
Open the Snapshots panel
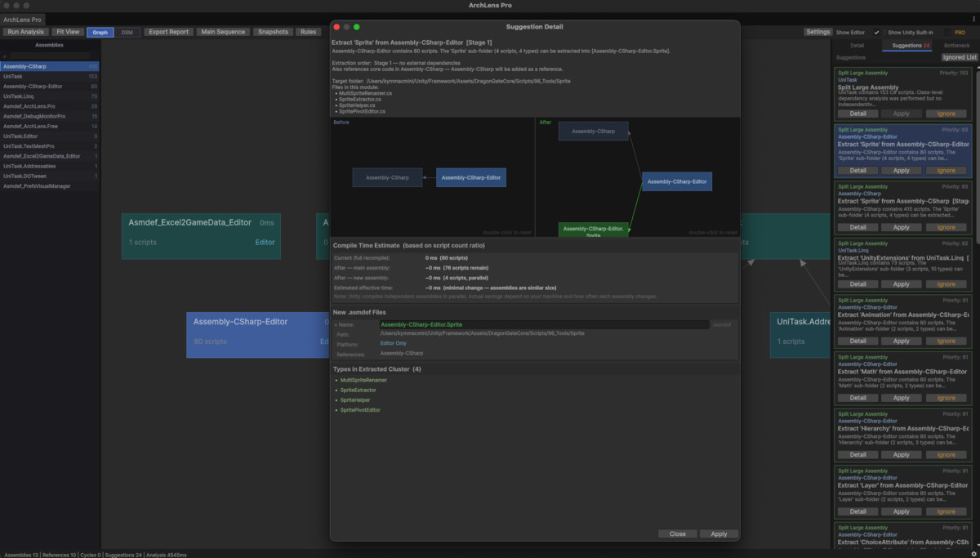point(273,32)
